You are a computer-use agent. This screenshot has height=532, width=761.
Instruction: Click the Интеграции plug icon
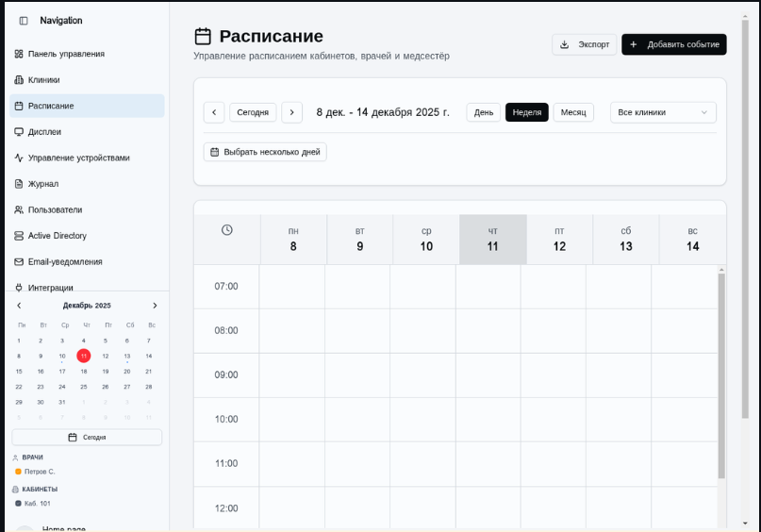pyautogui.click(x=19, y=288)
